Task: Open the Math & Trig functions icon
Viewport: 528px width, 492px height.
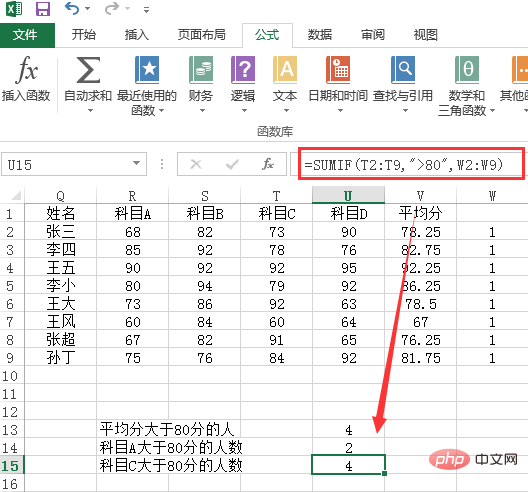Action: click(467, 70)
